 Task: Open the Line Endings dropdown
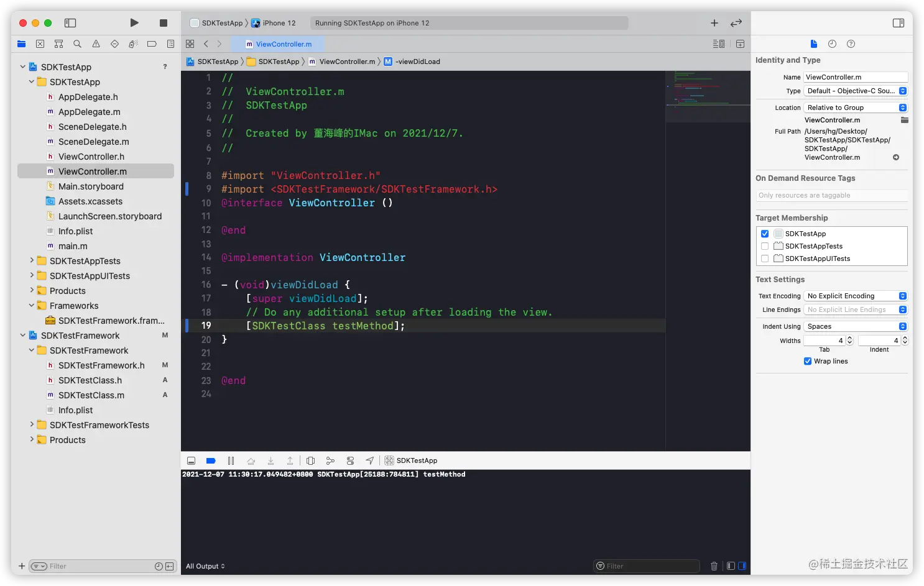[856, 309]
